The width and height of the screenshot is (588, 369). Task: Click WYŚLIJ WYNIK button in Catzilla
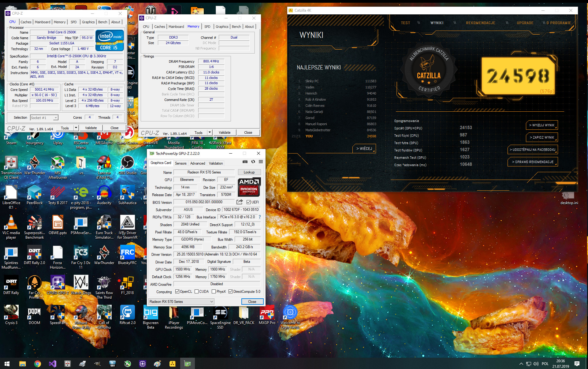[x=542, y=125]
